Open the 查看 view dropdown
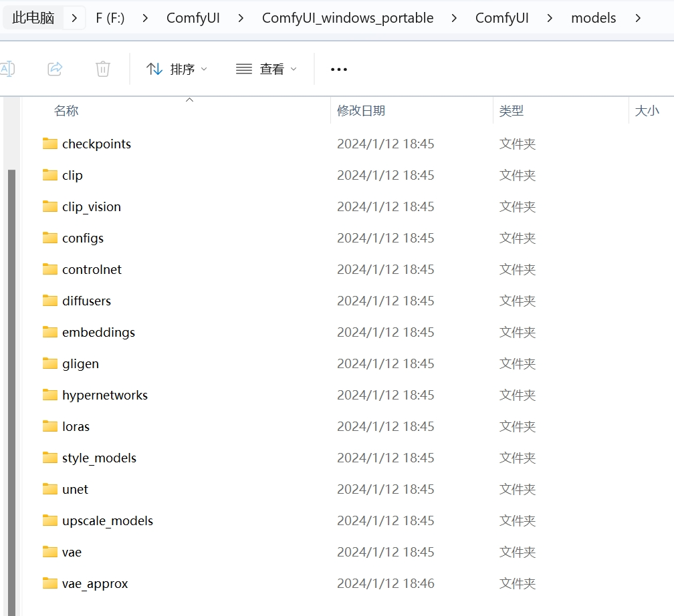Viewport: 674px width, 616px height. coord(266,69)
